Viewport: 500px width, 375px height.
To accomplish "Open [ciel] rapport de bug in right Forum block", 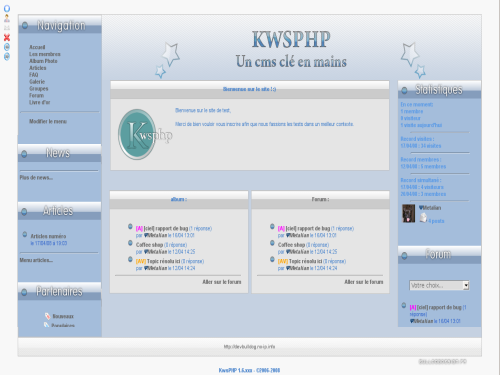I will [x=439, y=307].
